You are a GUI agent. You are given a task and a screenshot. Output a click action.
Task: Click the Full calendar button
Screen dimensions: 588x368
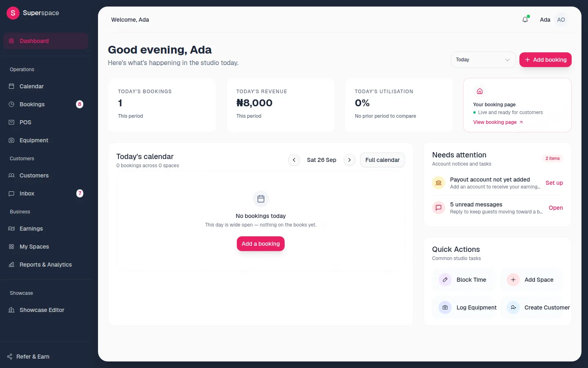click(383, 160)
